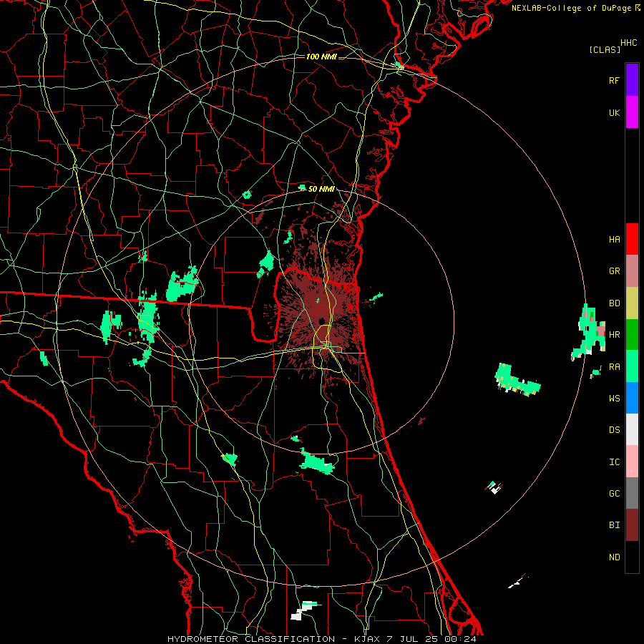Image resolution: width=644 pixels, height=644 pixels.
Task: Select the HA legend label
Action: [614, 240]
